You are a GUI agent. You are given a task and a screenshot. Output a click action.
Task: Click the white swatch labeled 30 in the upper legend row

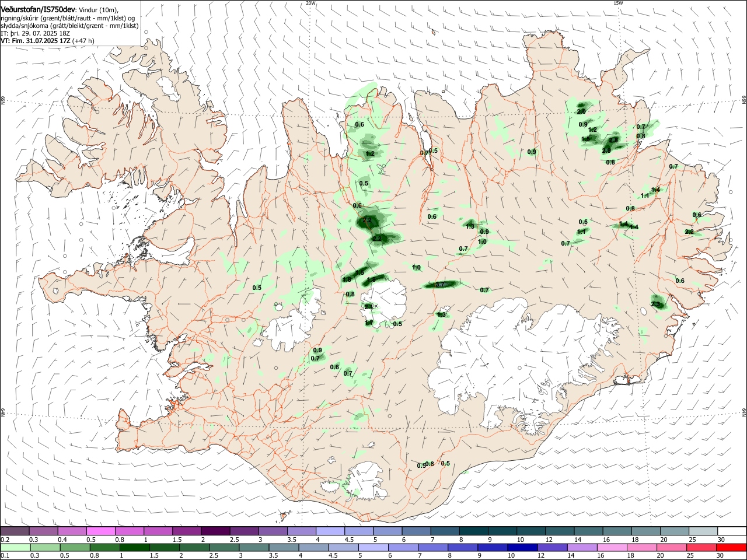731,531
